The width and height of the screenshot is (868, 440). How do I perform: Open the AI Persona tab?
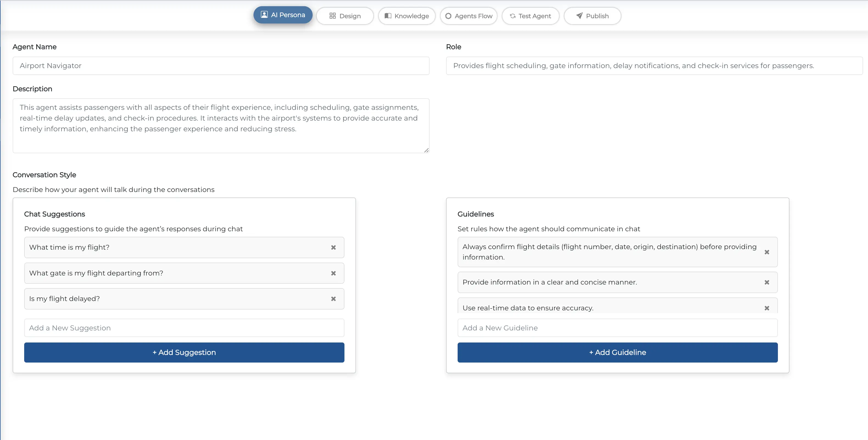[x=283, y=15]
